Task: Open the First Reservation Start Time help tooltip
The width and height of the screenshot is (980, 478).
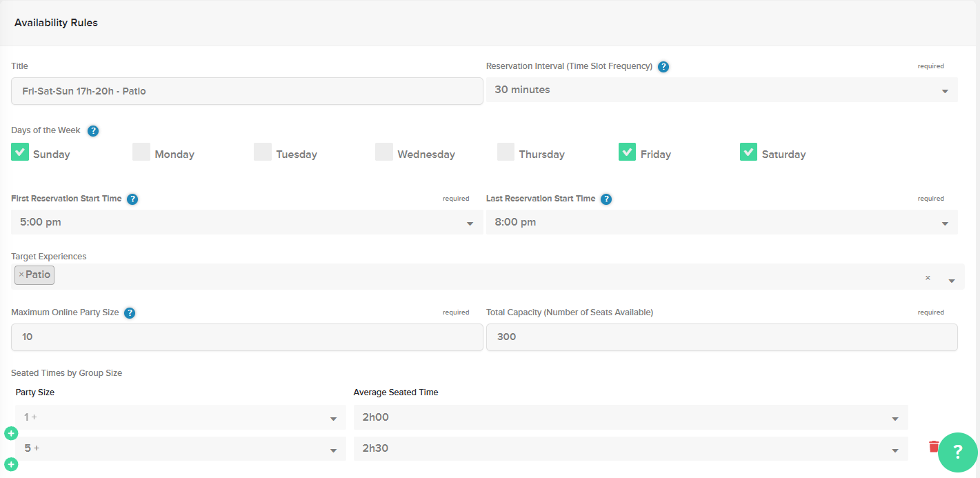Action: click(132, 199)
